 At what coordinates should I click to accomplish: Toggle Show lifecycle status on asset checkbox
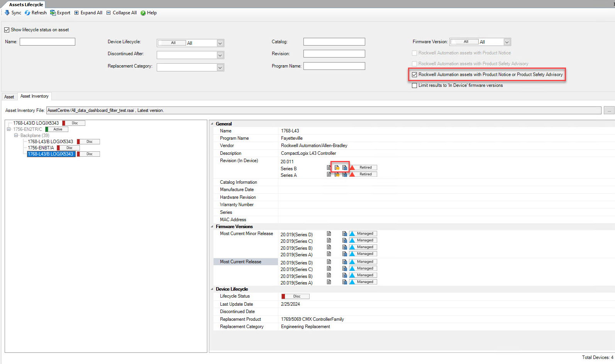click(x=7, y=30)
